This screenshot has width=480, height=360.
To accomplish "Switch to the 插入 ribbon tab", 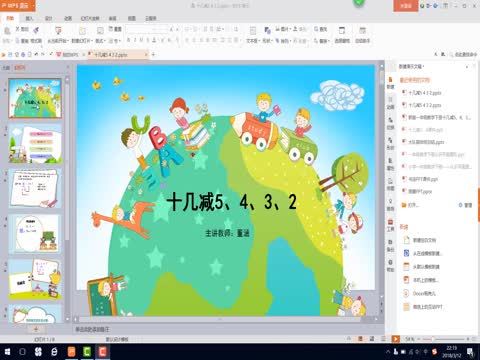I will tap(29, 18).
